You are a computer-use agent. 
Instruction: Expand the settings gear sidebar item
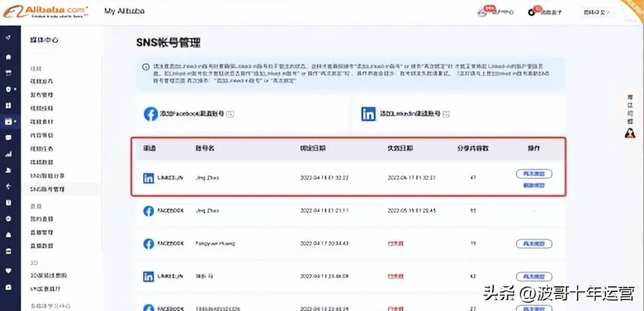(9, 89)
